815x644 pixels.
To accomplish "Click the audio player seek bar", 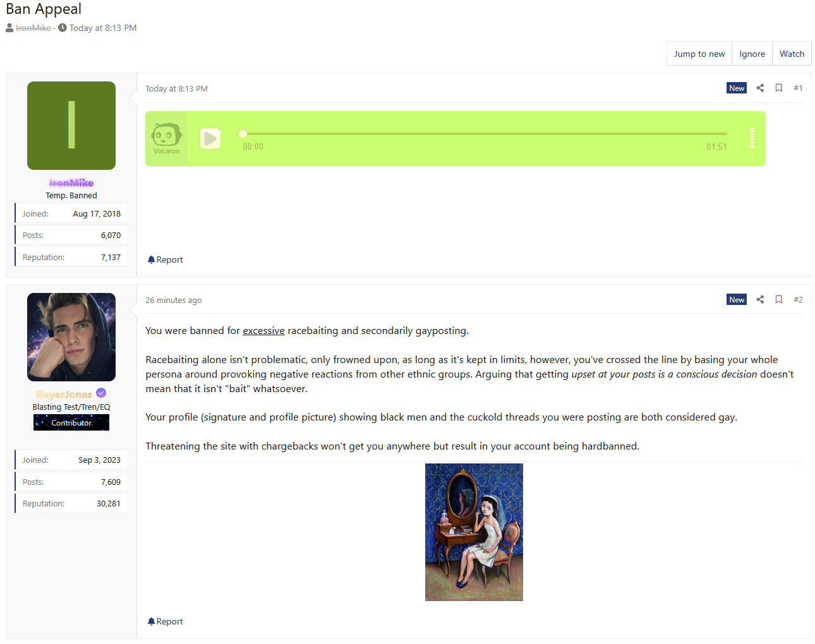I will [485, 134].
